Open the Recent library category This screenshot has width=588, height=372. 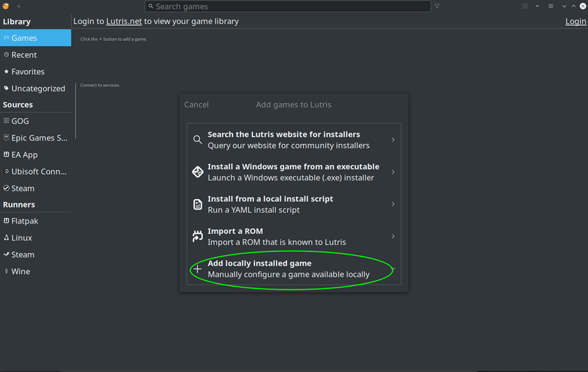[36, 55]
